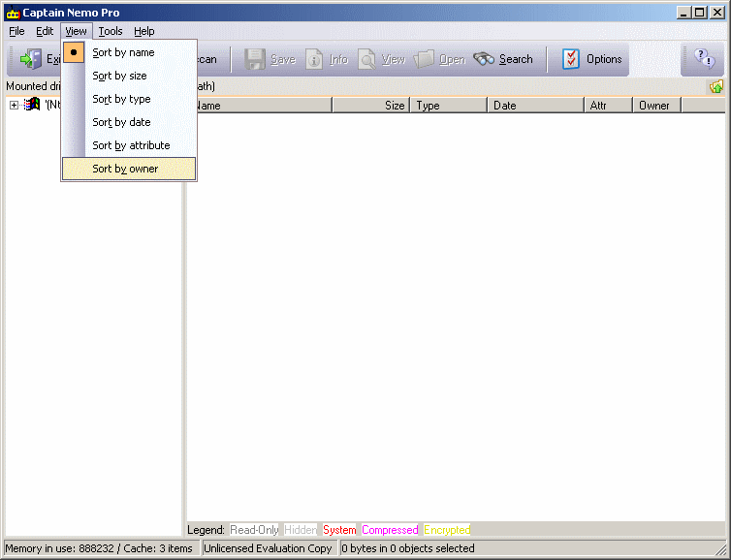This screenshot has width=731, height=560.
Task: Click the Exit door icon in toolbar
Action: click(31, 59)
